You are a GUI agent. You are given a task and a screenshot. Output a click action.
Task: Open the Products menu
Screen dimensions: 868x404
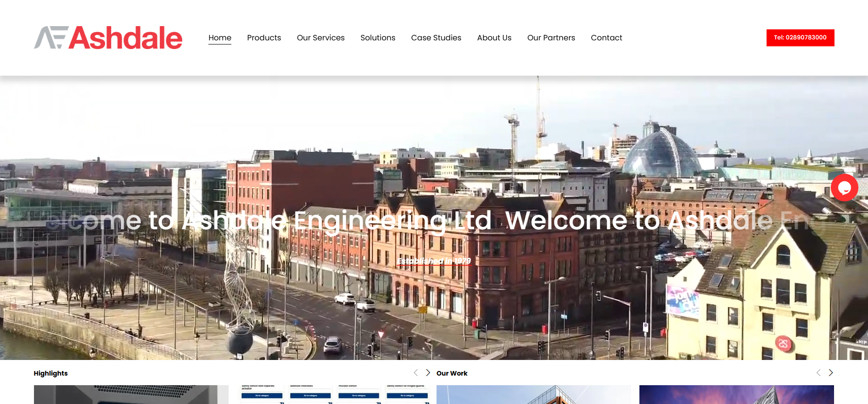click(264, 38)
